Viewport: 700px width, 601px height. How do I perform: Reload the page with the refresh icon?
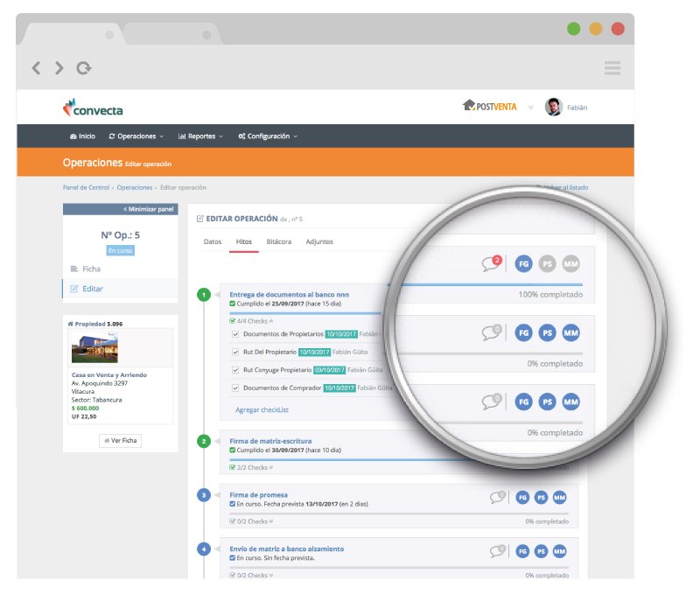[x=83, y=68]
